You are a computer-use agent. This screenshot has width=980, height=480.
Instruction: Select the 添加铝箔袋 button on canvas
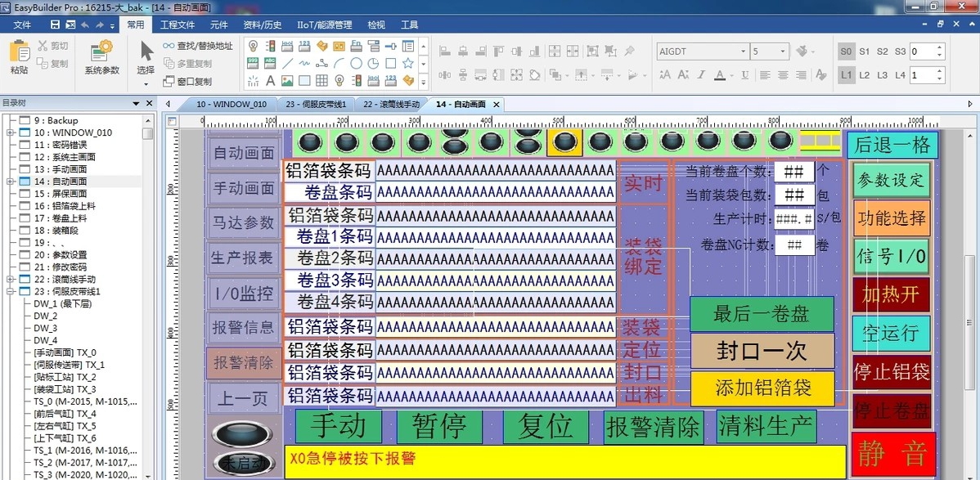click(x=762, y=388)
